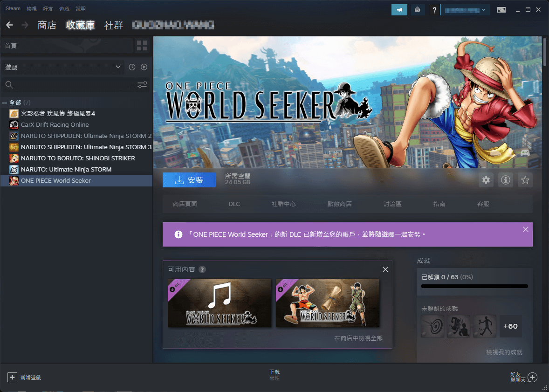Click the search magnifier in the library sidebar

9,85
